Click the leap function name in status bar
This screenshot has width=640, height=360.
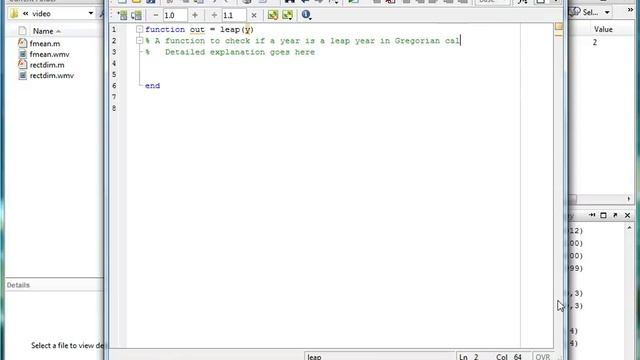pos(314,357)
